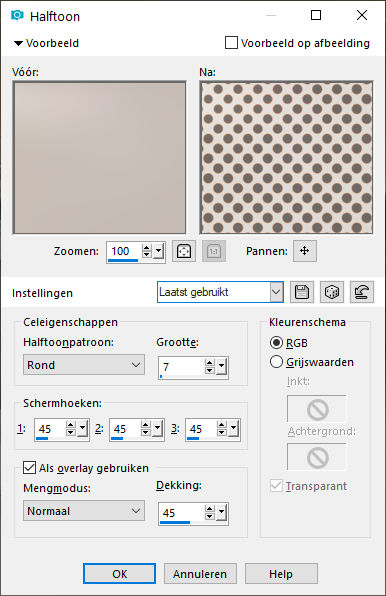Image resolution: width=386 pixels, height=596 pixels.
Task: Open Schermhoek 1 slider dropdown arrow
Action: [x=82, y=429]
